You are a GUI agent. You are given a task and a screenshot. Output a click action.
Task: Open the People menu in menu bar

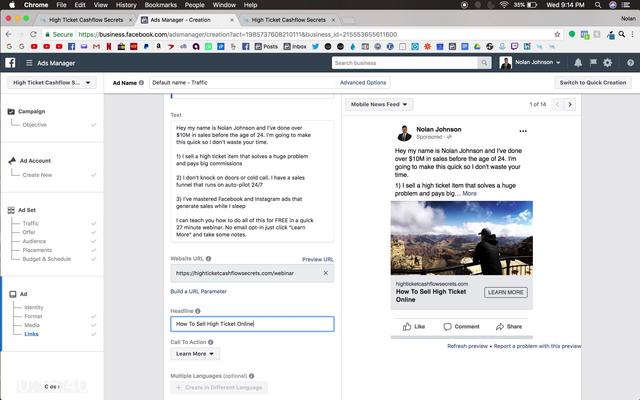click(x=195, y=5)
